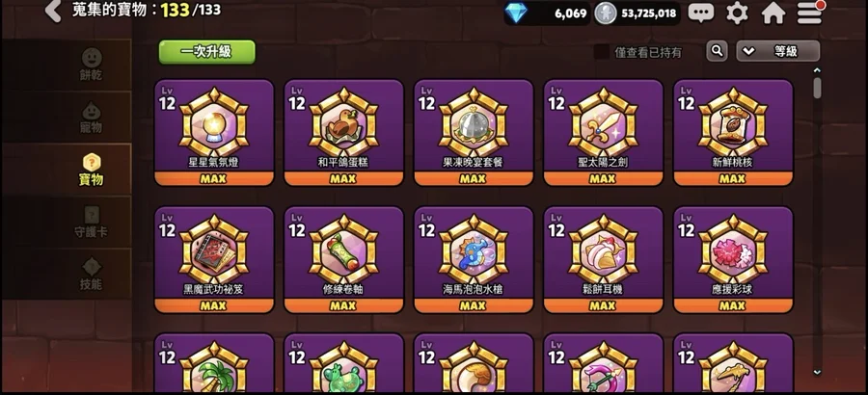Click the treasure list scrollbar thumb
Viewport: 868px width, 395px height.
click(x=817, y=88)
